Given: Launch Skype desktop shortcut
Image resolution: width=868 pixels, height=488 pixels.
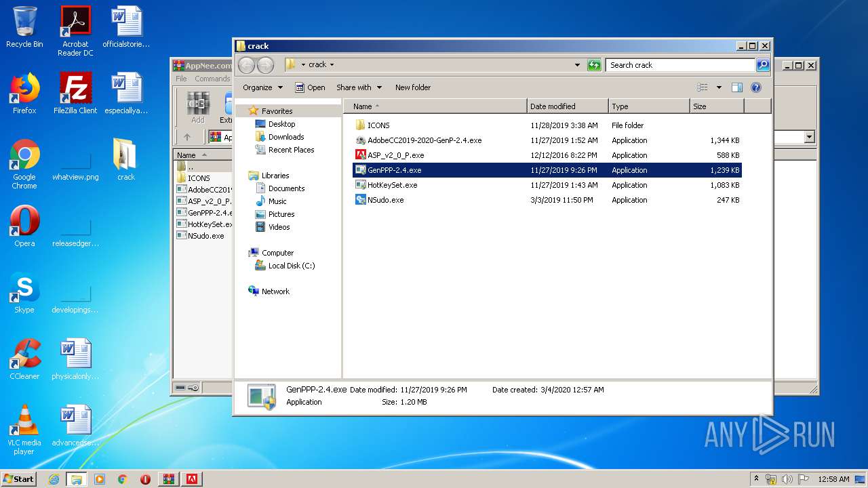Looking at the screenshot, I should point(24,293).
